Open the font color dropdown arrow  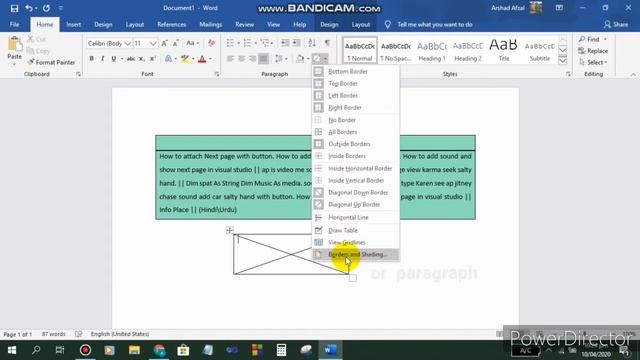tap(210, 59)
